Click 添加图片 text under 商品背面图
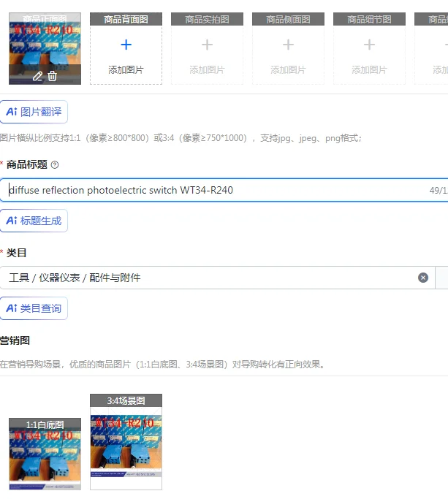Image resolution: width=448 pixels, height=499 pixels. click(x=126, y=69)
